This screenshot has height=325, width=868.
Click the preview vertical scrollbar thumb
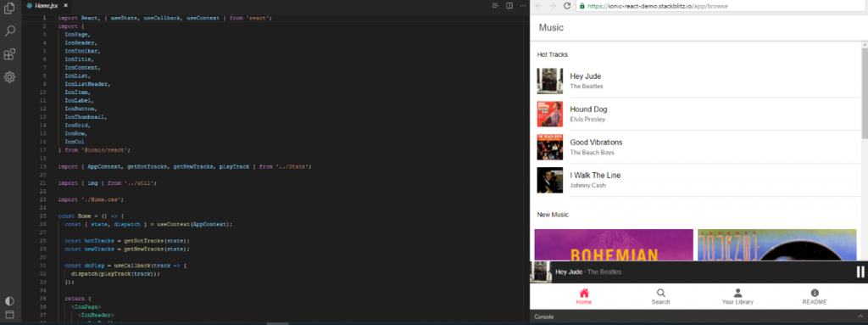(865, 93)
